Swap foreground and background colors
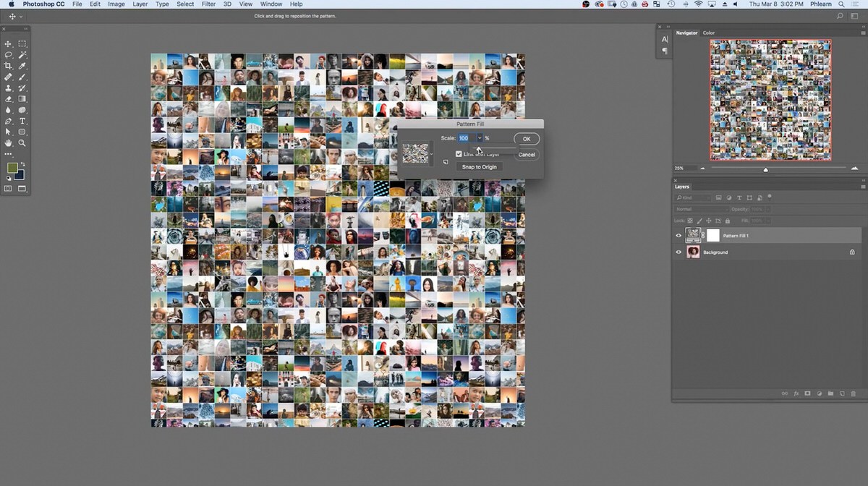Screen dimensions: 868x486 pyautogui.click(x=22, y=164)
